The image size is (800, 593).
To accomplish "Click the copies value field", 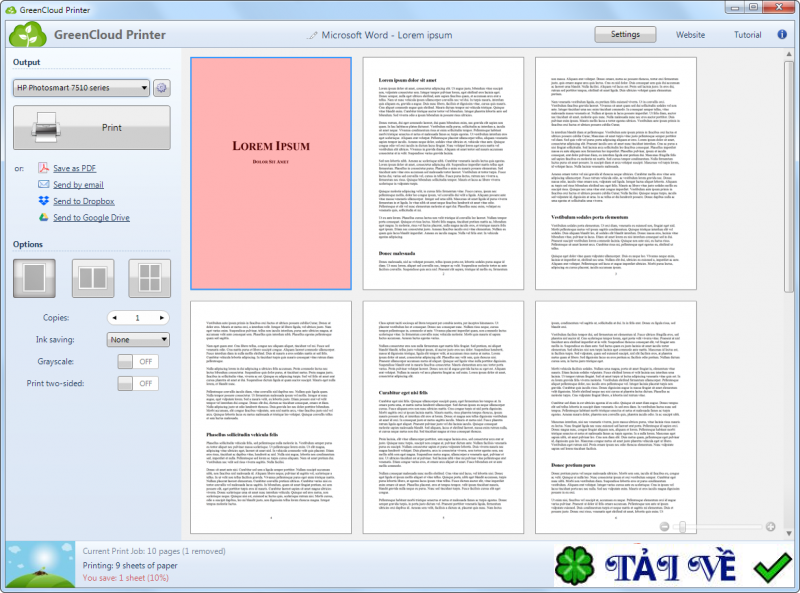I will click(138, 318).
